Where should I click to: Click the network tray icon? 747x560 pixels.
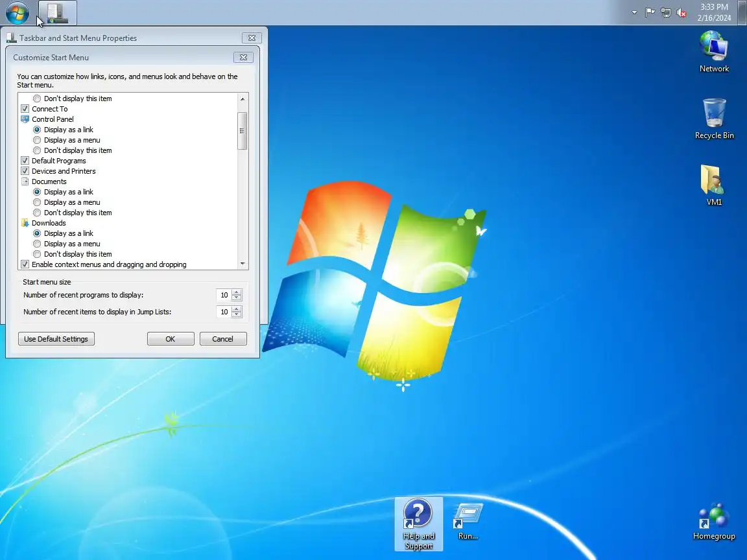point(666,13)
